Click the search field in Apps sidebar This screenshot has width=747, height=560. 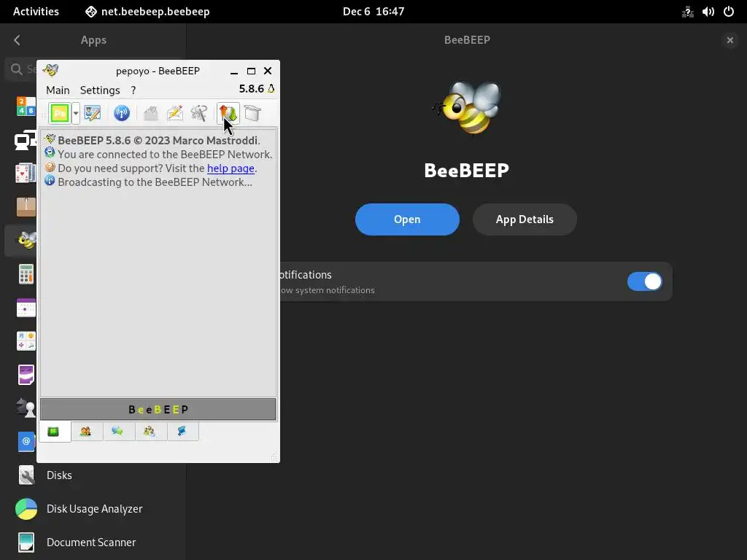point(21,69)
